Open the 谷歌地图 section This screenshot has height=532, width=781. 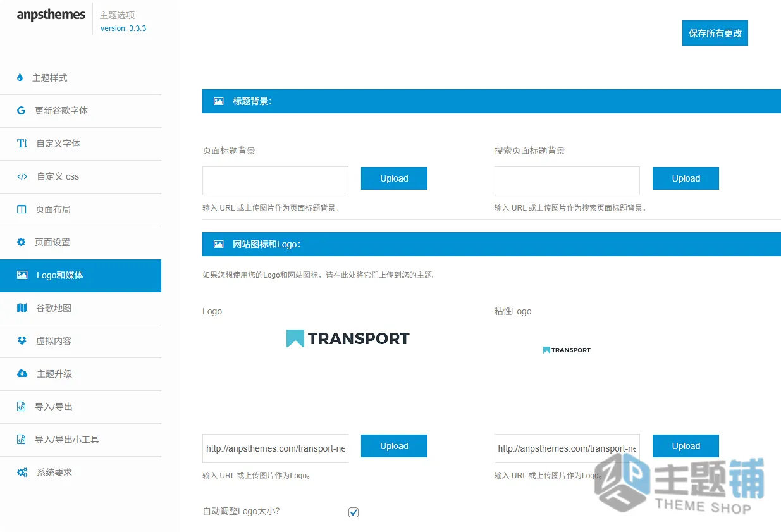tap(80, 308)
